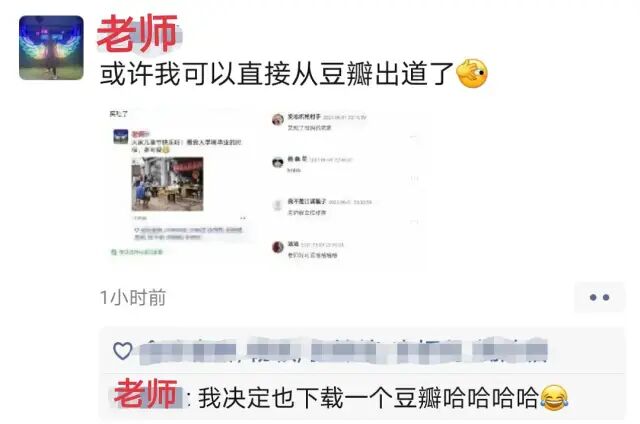Tap the 1小时前 timestamp
Image resolution: width=640 pixels, height=424 pixels.
tap(133, 297)
